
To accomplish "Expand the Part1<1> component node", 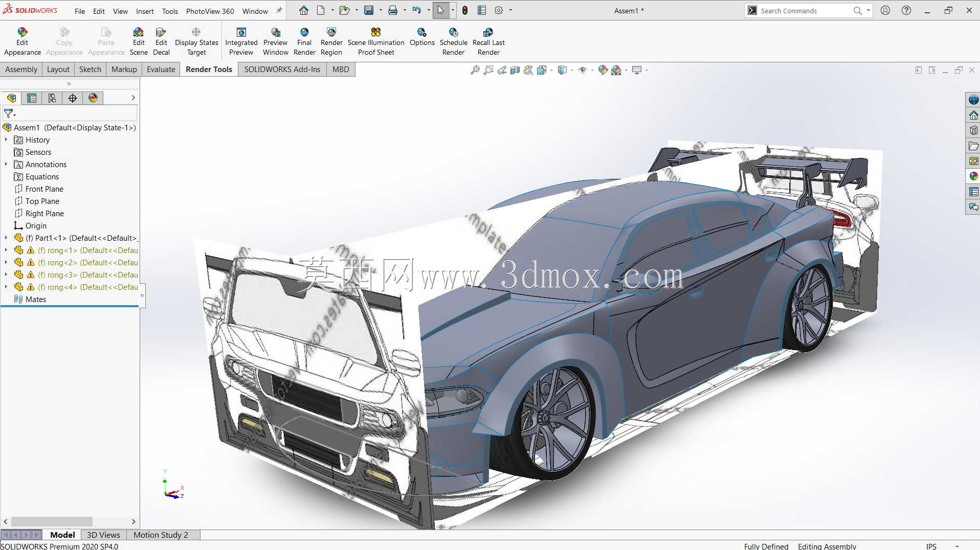I will 6,238.
